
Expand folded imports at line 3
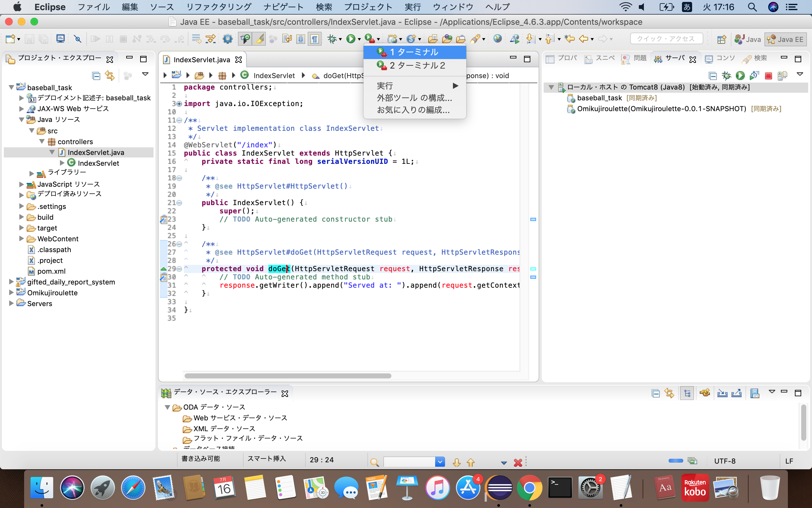pyautogui.click(x=180, y=104)
